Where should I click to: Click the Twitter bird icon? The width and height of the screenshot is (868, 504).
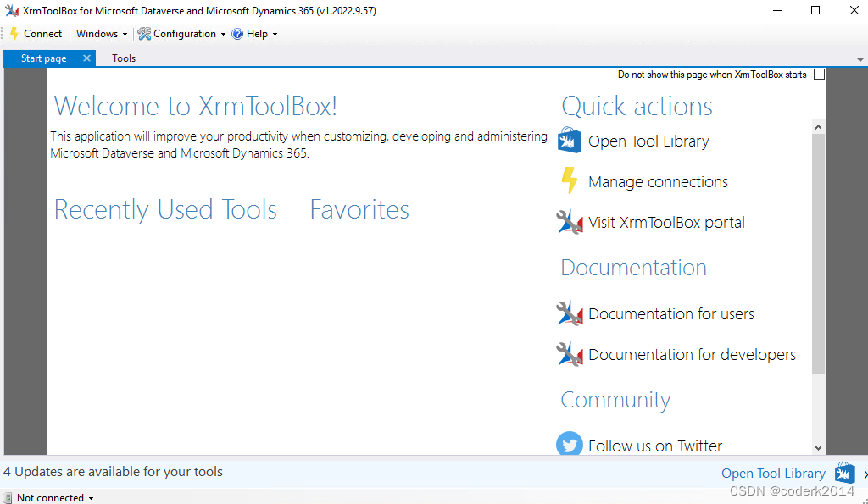569,444
